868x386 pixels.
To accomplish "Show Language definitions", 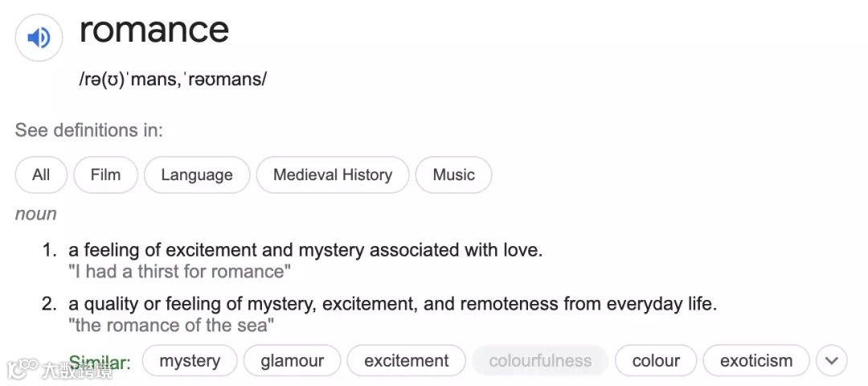I will click(197, 175).
